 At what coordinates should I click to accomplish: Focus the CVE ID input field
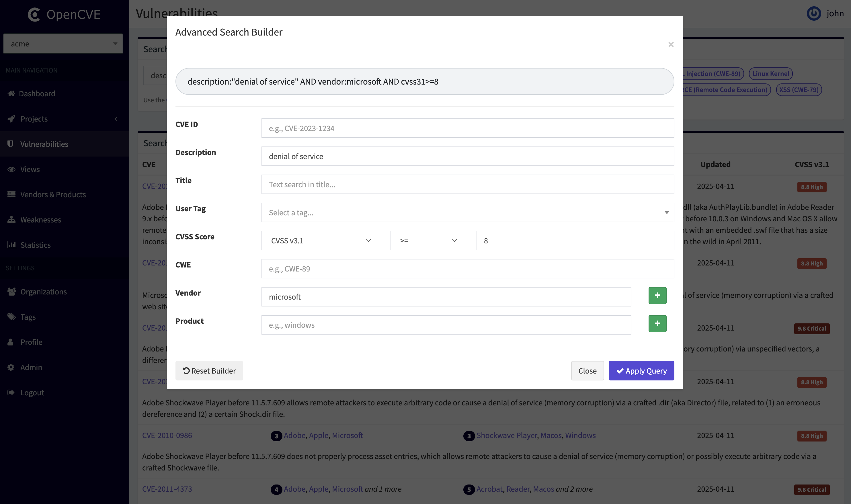[467, 128]
